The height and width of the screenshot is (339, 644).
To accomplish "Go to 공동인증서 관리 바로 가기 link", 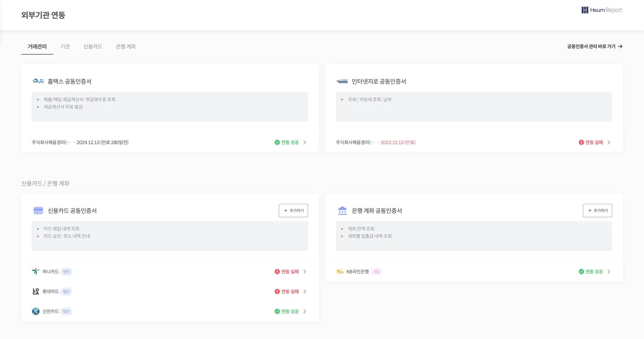I will (x=595, y=46).
